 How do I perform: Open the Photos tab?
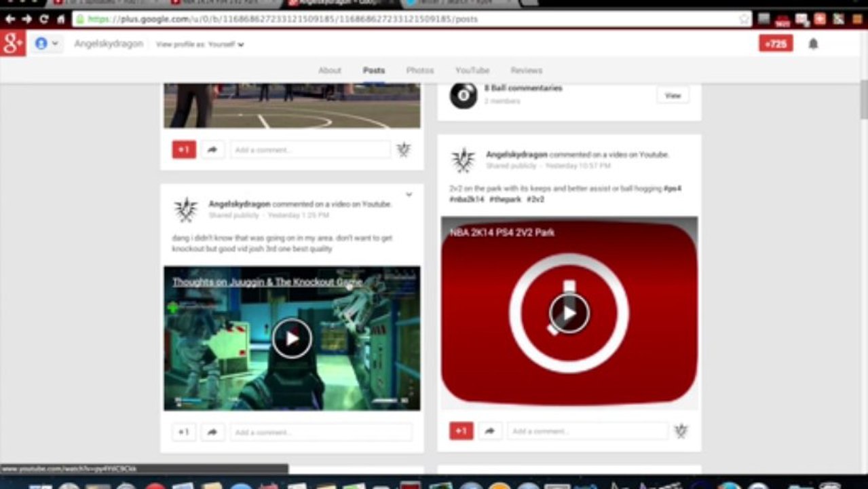(420, 70)
